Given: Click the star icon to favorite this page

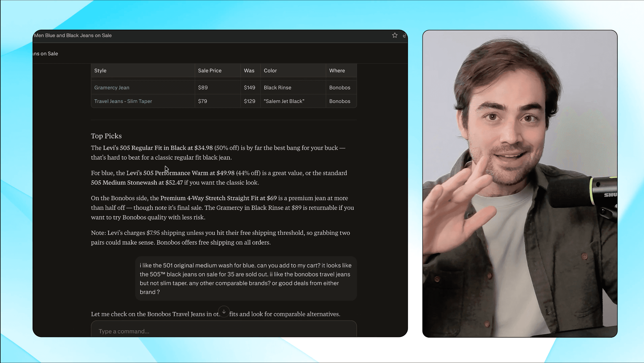Looking at the screenshot, I should click(x=395, y=35).
